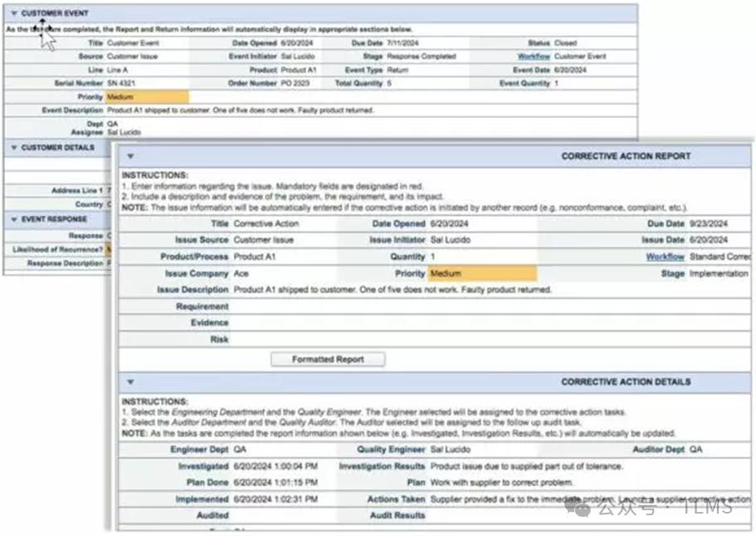Collapse the Corrective Action Report section triangle
This screenshot has height=536, width=756.
coord(130,156)
